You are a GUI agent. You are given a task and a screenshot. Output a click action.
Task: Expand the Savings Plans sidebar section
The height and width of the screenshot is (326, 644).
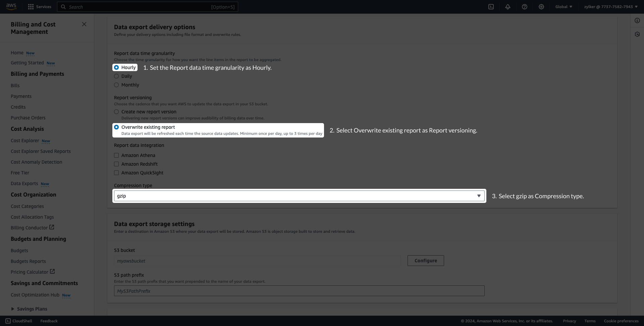13,309
